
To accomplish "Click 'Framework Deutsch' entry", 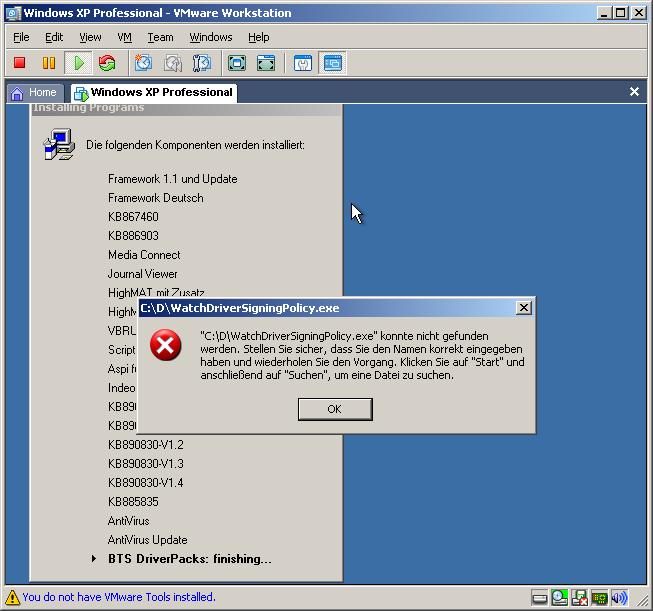I will [156, 197].
